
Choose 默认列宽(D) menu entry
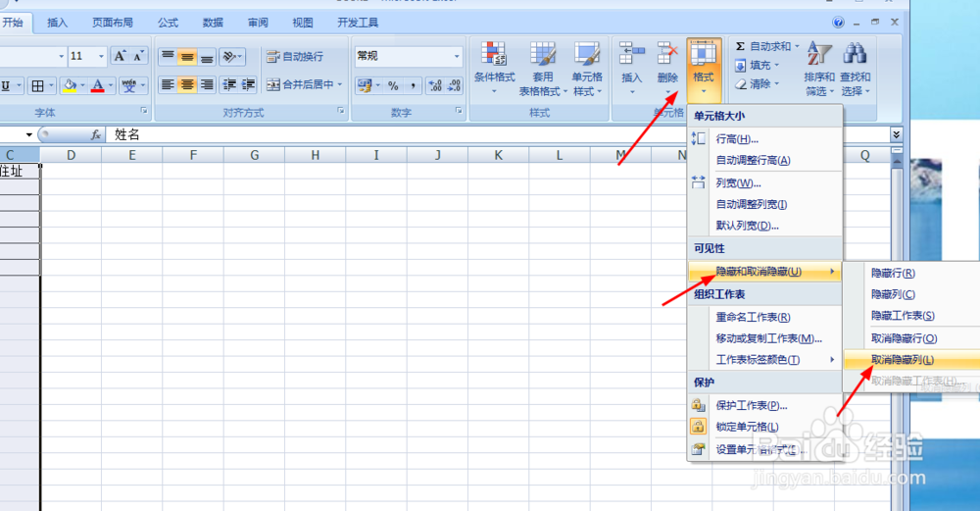(765, 226)
